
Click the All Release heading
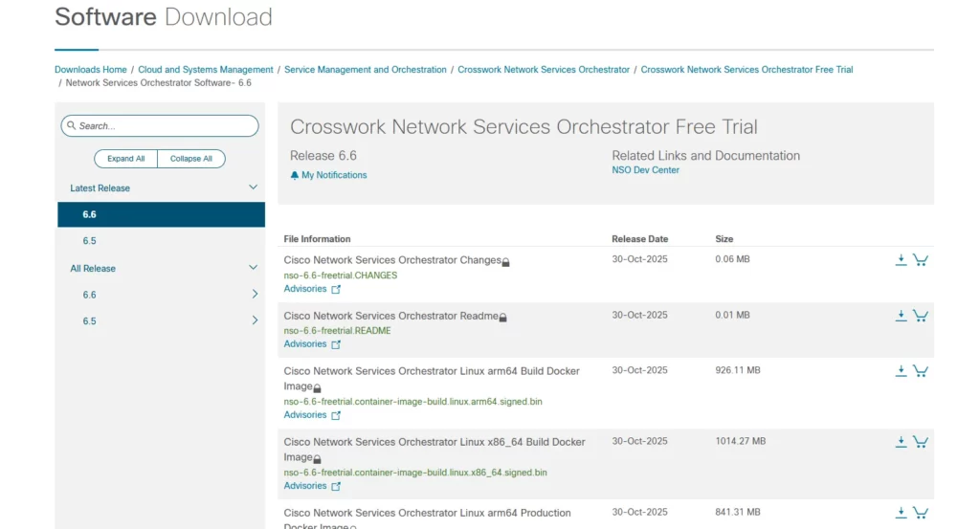pyautogui.click(x=93, y=268)
